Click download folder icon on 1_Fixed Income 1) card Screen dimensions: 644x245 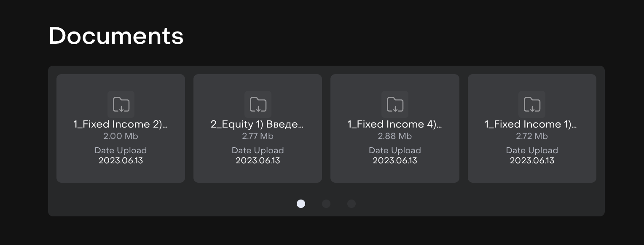point(532,104)
